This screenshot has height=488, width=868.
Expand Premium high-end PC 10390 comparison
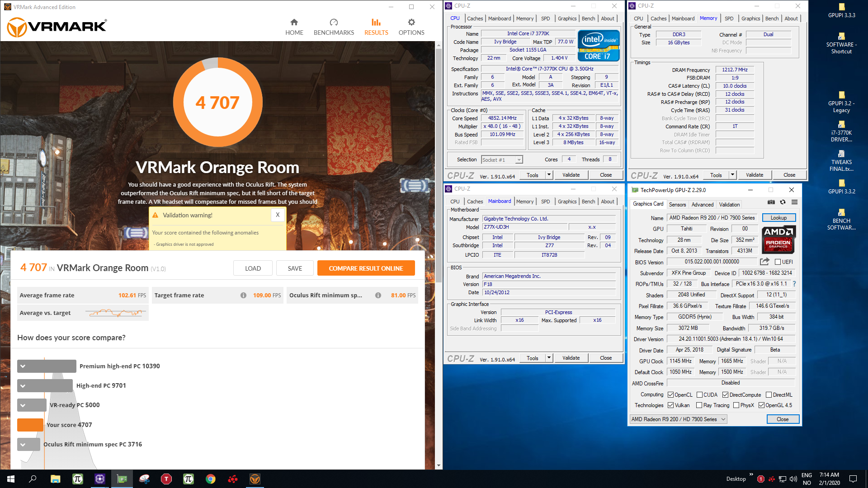click(x=23, y=366)
